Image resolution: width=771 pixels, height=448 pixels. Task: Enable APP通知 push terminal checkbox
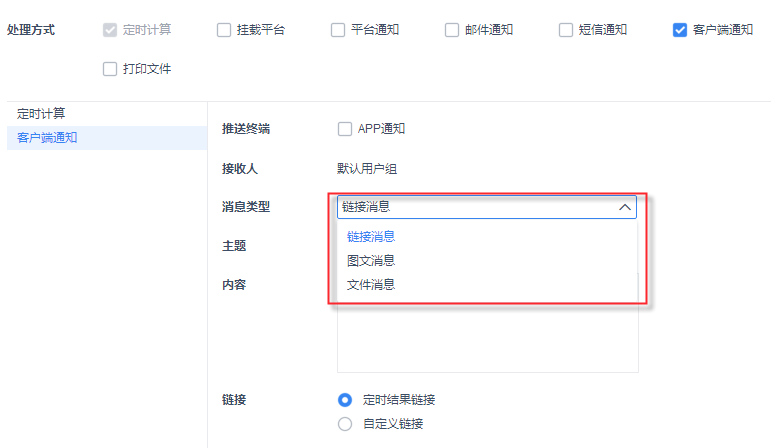coord(346,129)
